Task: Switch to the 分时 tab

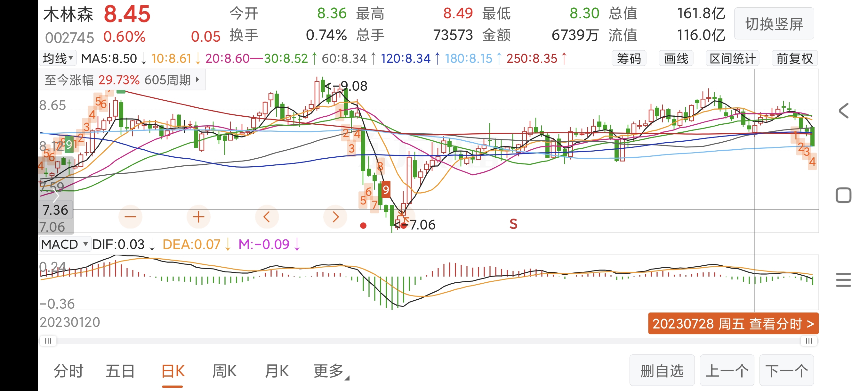Action: pyautogui.click(x=68, y=371)
